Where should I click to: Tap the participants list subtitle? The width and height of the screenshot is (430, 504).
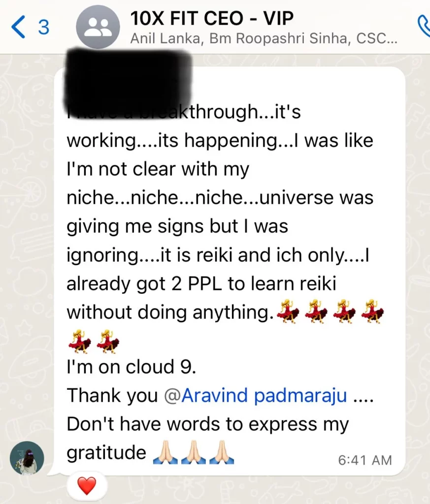click(264, 38)
